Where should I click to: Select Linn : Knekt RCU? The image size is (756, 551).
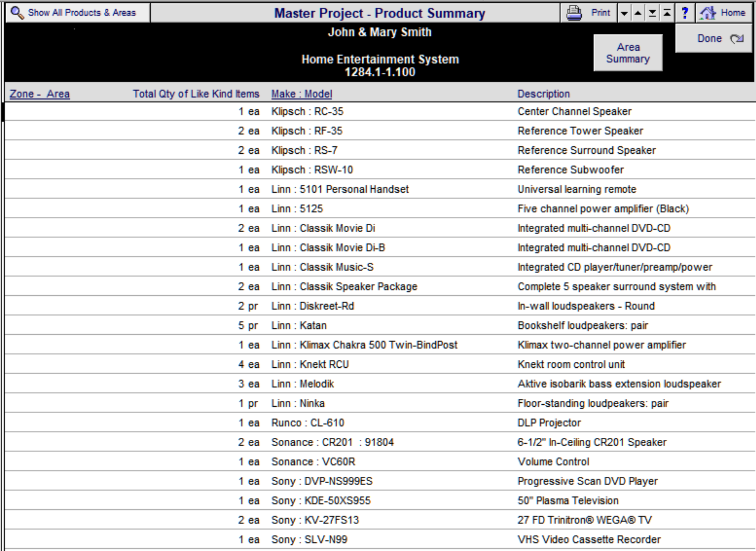[310, 364]
